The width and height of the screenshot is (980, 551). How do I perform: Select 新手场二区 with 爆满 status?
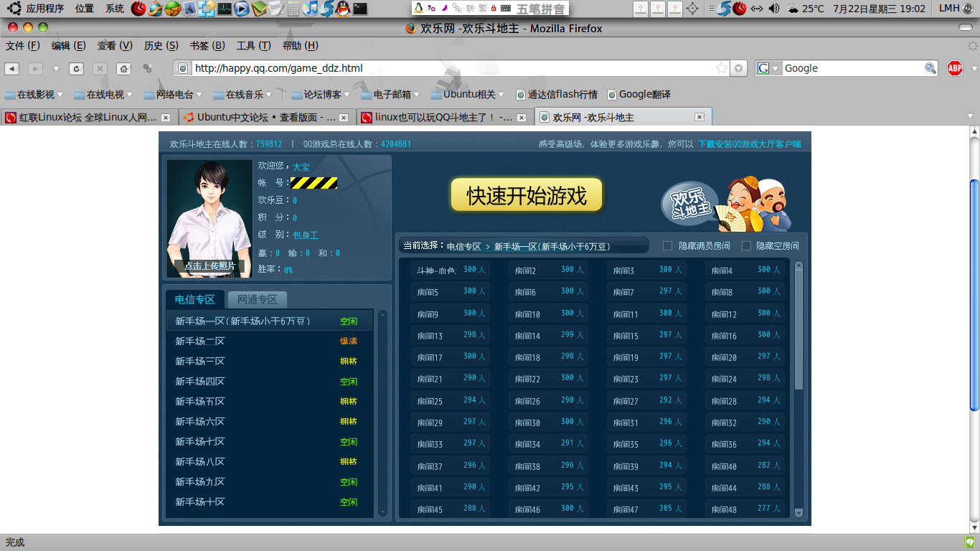[x=270, y=342]
